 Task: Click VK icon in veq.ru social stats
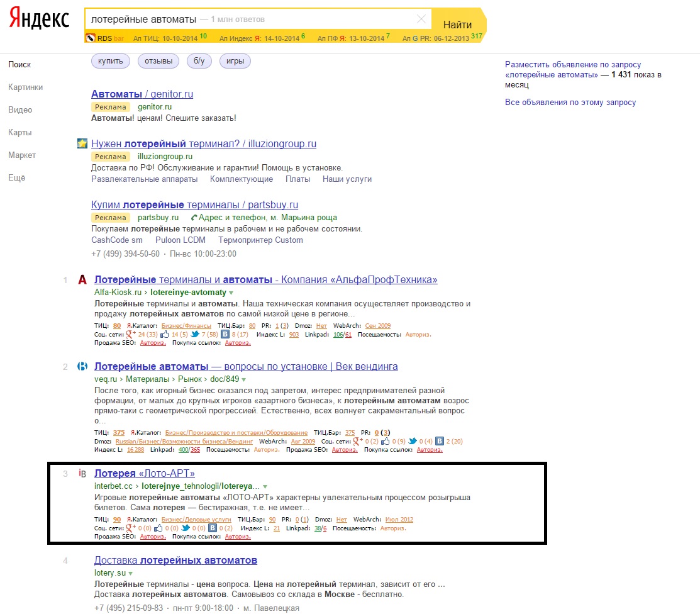(x=440, y=441)
